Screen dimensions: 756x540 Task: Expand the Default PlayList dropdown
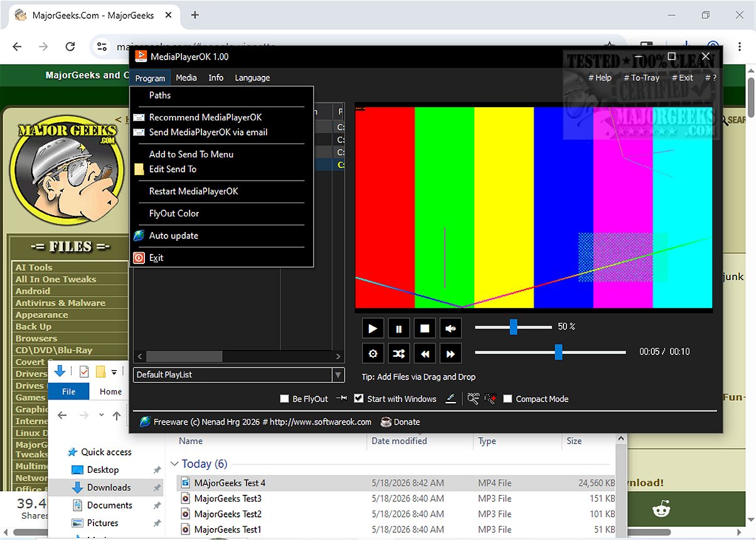(338, 375)
